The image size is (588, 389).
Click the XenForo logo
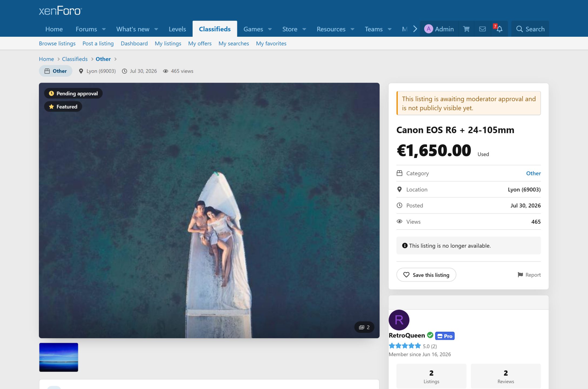[61, 11]
